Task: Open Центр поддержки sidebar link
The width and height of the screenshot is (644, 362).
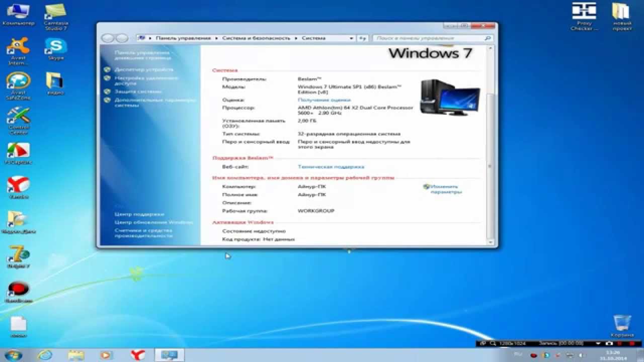Action: (x=139, y=214)
